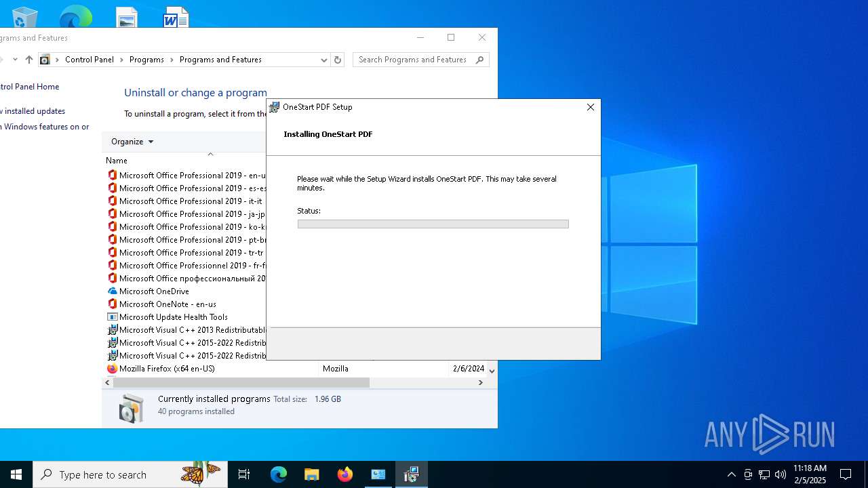
Task: Select Microsoft Office Professional 2019 - pt-br row
Action: (186, 240)
